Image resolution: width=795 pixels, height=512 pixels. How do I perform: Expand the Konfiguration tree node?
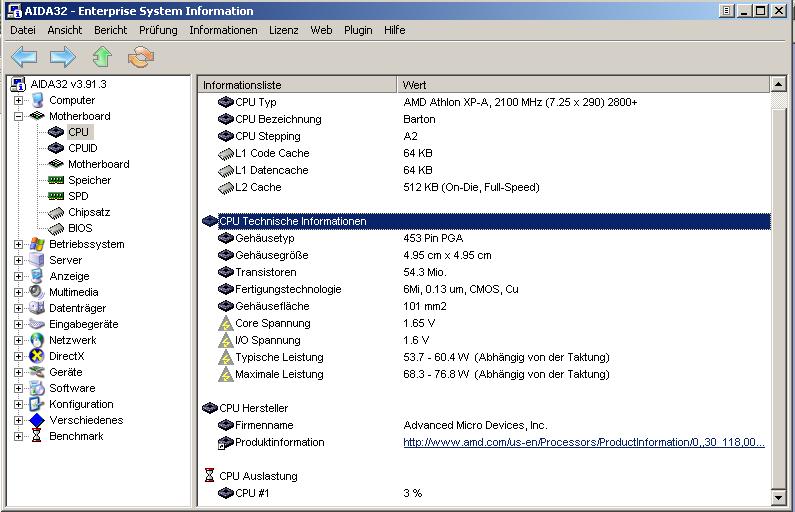[x=19, y=404]
